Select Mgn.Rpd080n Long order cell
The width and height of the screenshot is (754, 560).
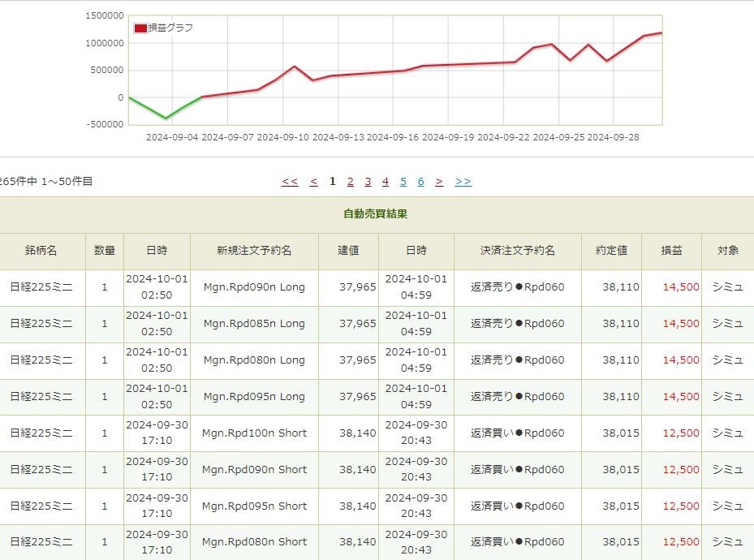[254, 360]
